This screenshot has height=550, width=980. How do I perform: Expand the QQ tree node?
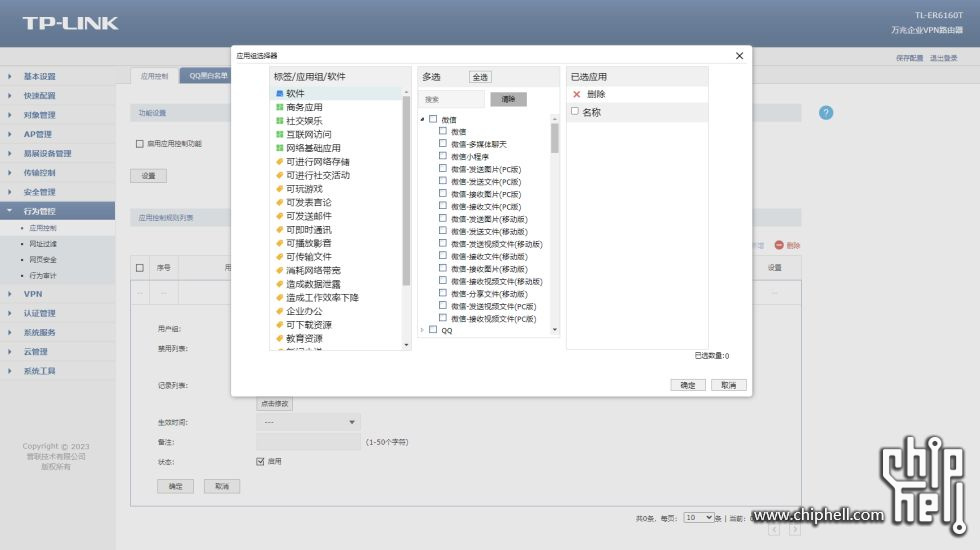[x=422, y=330]
